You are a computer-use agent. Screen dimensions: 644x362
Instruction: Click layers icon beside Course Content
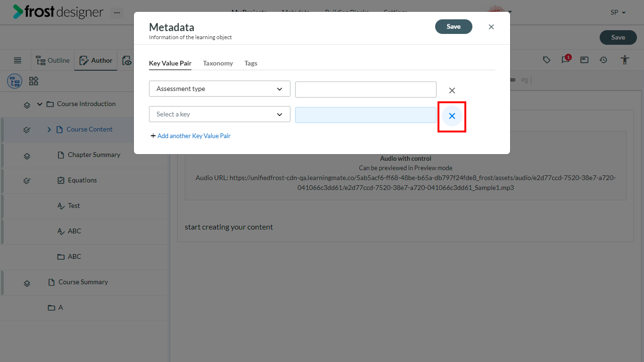click(x=27, y=130)
